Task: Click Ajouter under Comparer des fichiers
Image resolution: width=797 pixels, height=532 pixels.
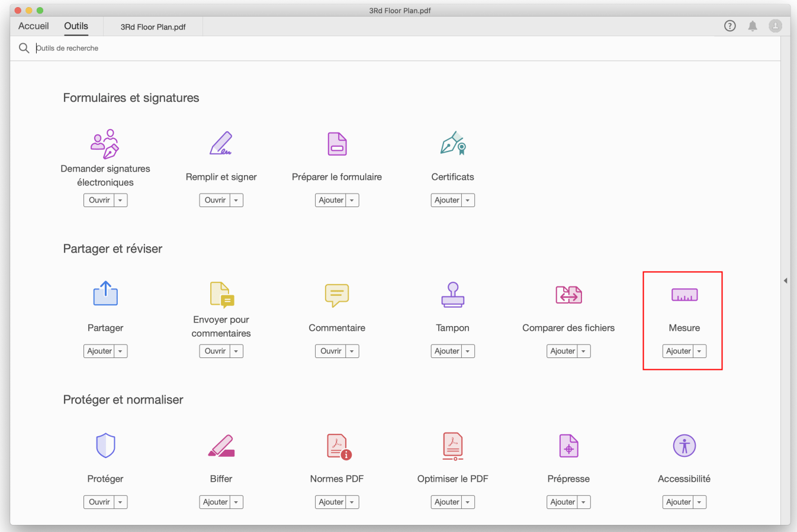Action: 562,351
